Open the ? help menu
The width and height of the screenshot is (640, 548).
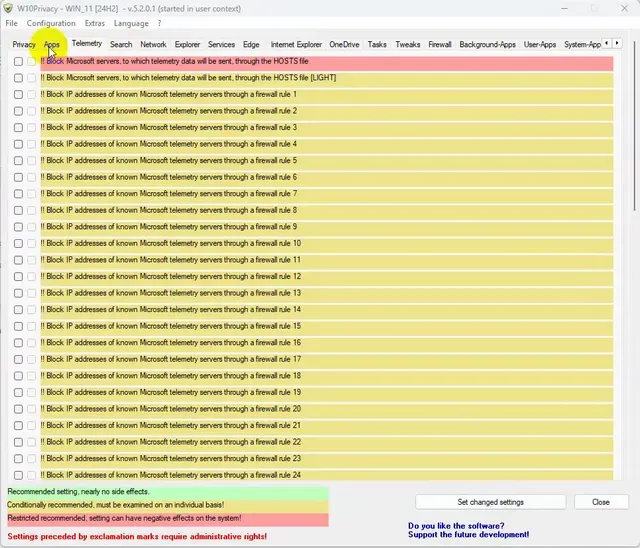pyautogui.click(x=159, y=23)
